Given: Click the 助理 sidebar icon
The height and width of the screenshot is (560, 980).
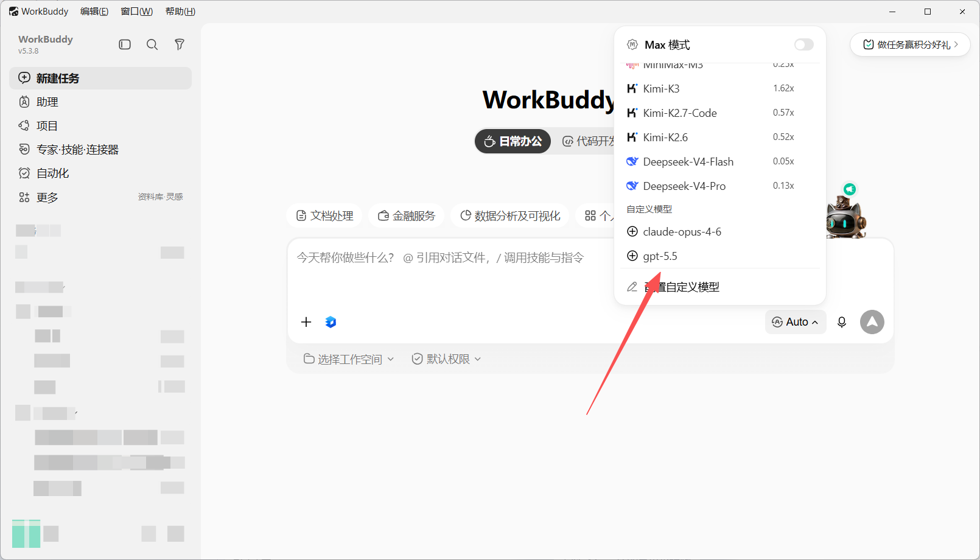Looking at the screenshot, I should pyautogui.click(x=24, y=102).
